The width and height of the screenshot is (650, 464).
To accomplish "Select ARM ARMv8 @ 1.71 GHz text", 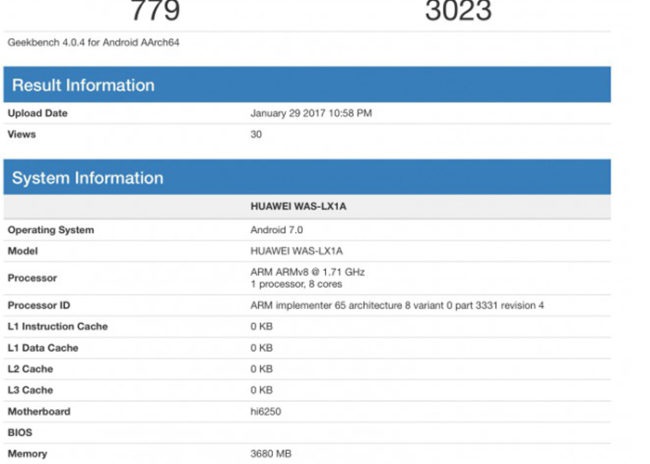I will coord(308,272).
